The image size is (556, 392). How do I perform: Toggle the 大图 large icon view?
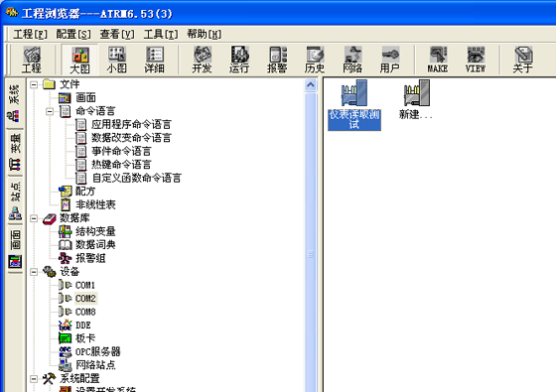pyautogui.click(x=79, y=60)
